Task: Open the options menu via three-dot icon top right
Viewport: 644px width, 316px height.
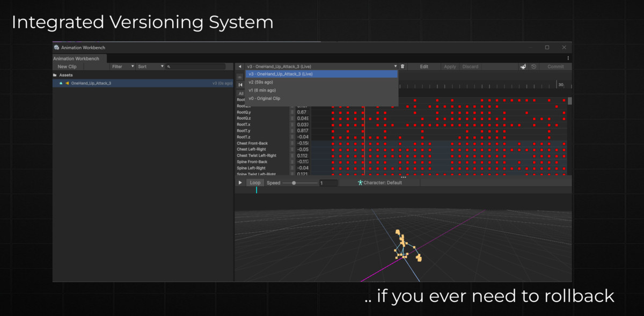Action: 568,58
